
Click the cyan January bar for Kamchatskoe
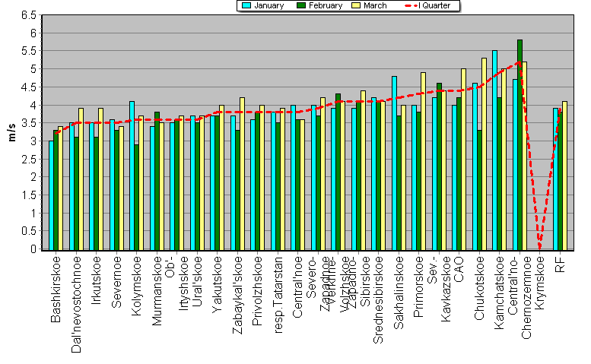[x=495, y=150]
